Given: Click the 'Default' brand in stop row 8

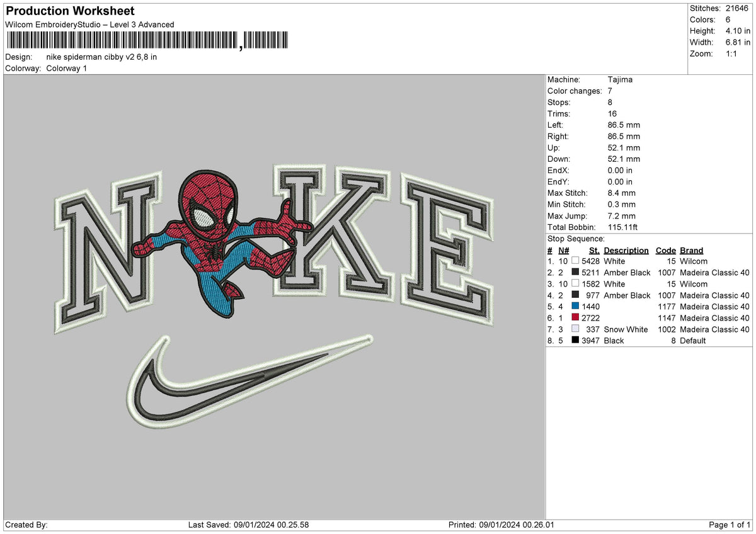Looking at the screenshot, I should (693, 340).
